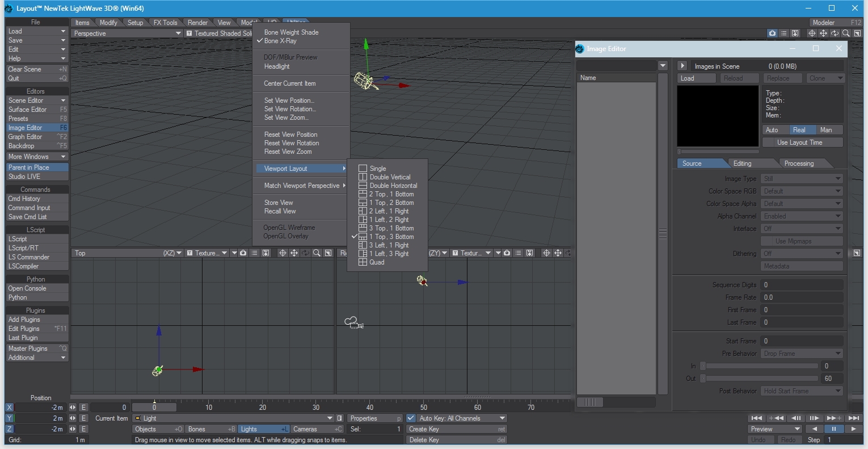Click the zoom magnifier icon in the Top viewport header
Viewport: 868px width, 449px height.
(x=317, y=253)
